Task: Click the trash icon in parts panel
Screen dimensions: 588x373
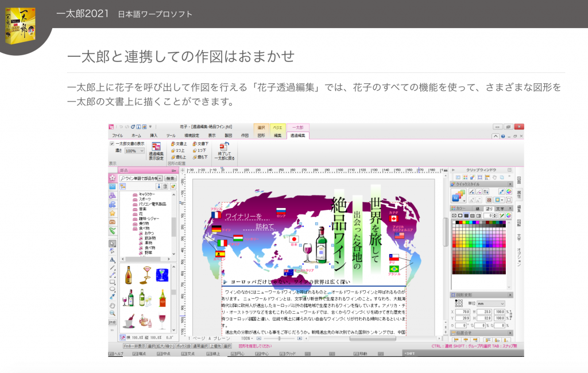Action: point(165,186)
